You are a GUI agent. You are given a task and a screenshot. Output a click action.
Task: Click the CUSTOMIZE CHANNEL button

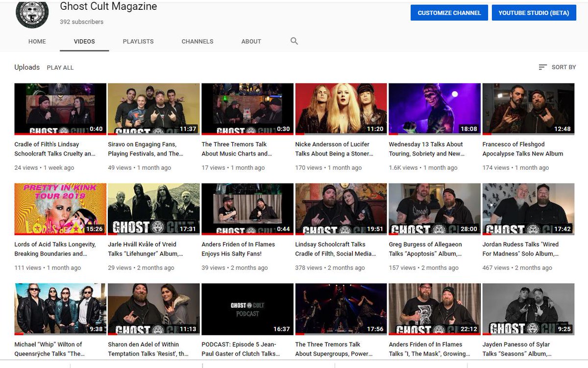tap(449, 13)
